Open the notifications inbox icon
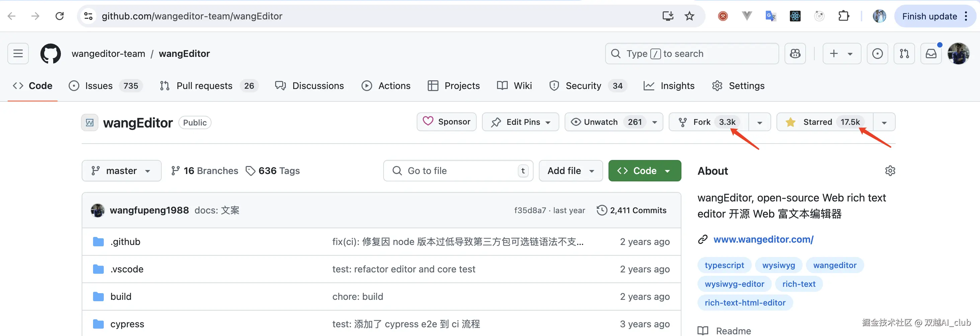 coord(931,53)
